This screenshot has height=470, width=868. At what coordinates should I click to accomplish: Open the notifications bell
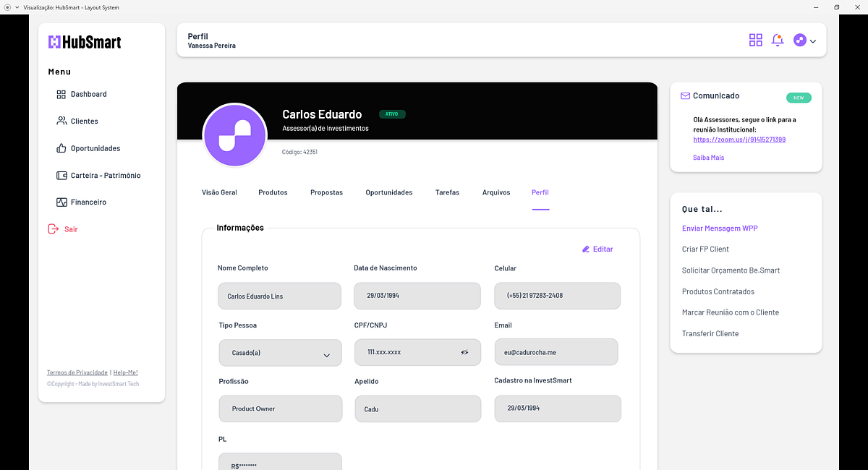(x=778, y=40)
